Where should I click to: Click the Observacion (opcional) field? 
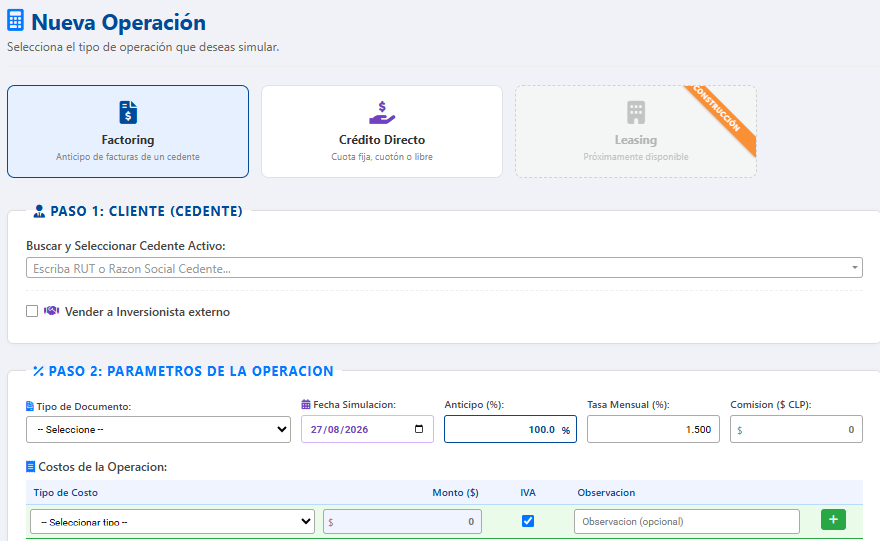pos(687,521)
